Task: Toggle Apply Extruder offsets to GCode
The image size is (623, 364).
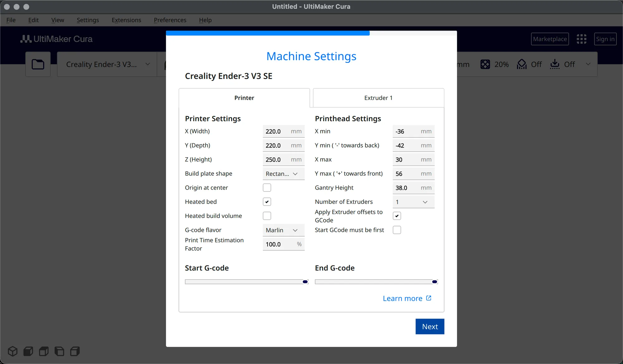Action: [x=397, y=215]
